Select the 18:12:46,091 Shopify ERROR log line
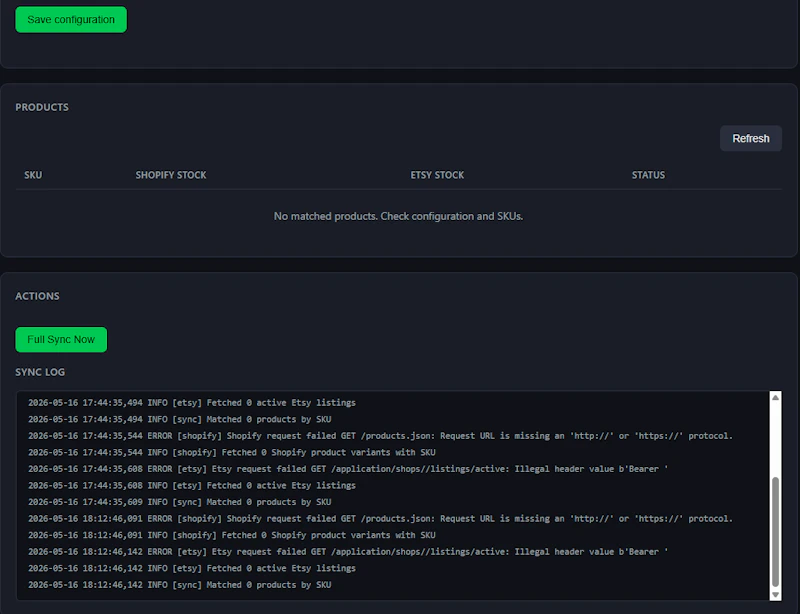This screenshot has height=614, width=800. coord(380,519)
